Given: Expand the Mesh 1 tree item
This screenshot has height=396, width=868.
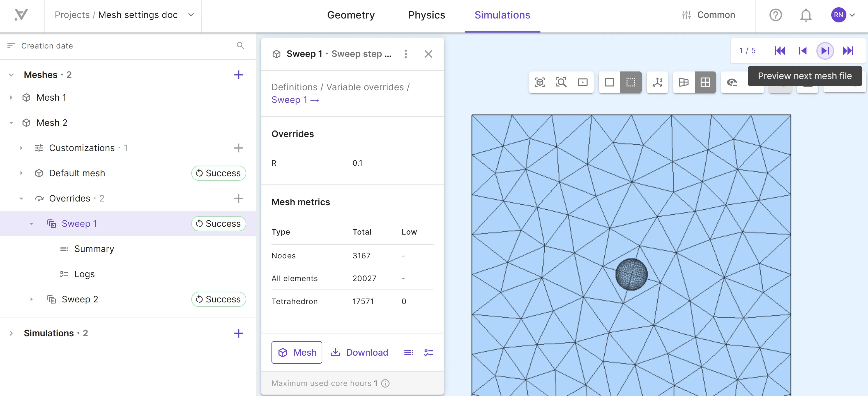Looking at the screenshot, I should [x=11, y=97].
